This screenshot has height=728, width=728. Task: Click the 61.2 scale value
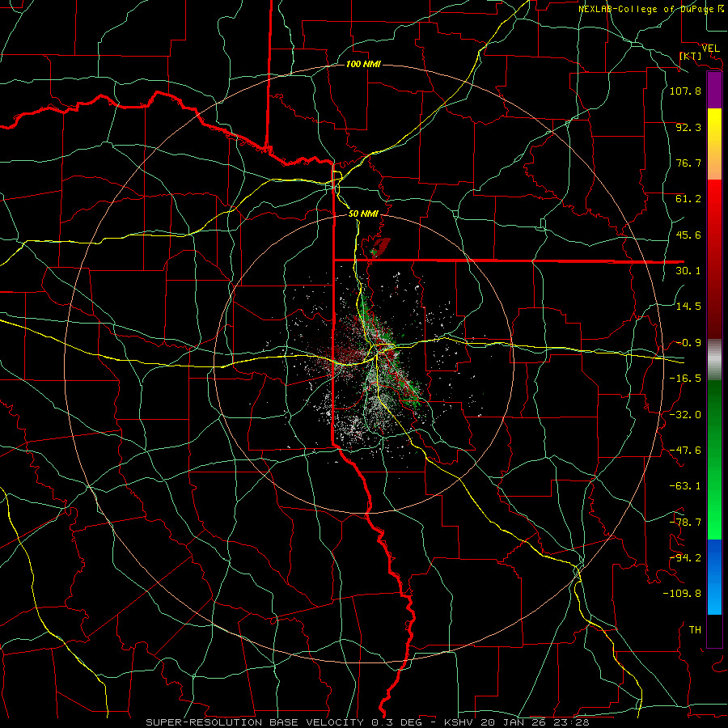[688, 199]
